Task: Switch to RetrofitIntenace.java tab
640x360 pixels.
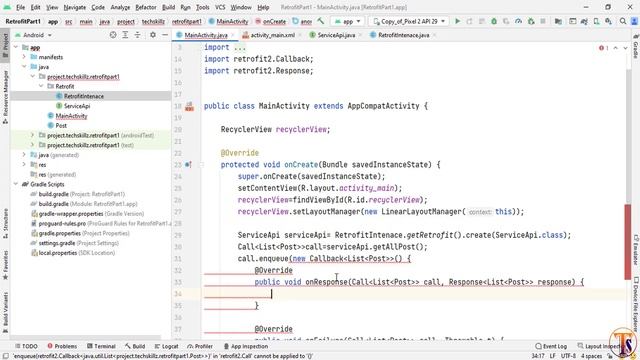Action: [x=403, y=35]
